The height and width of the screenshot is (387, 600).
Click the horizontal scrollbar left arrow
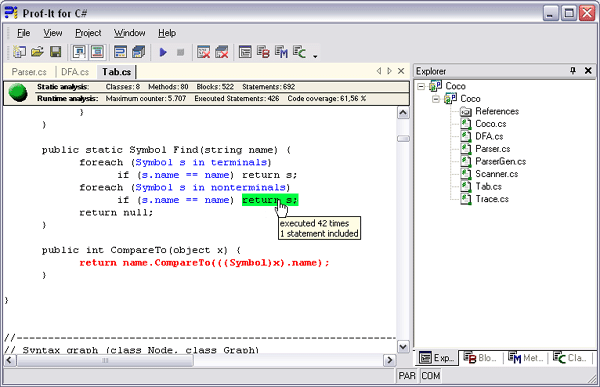[10, 360]
